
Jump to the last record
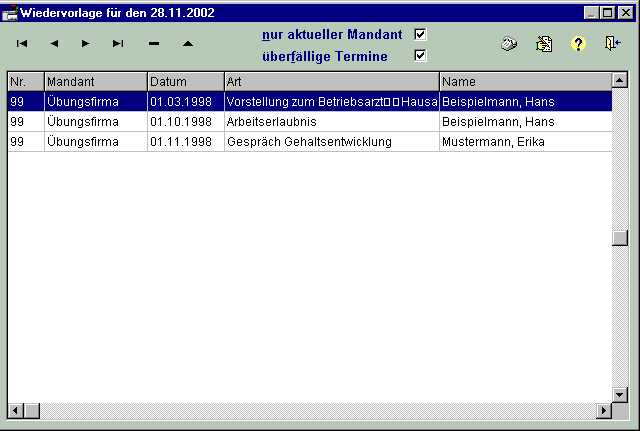pyautogui.click(x=118, y=44)
